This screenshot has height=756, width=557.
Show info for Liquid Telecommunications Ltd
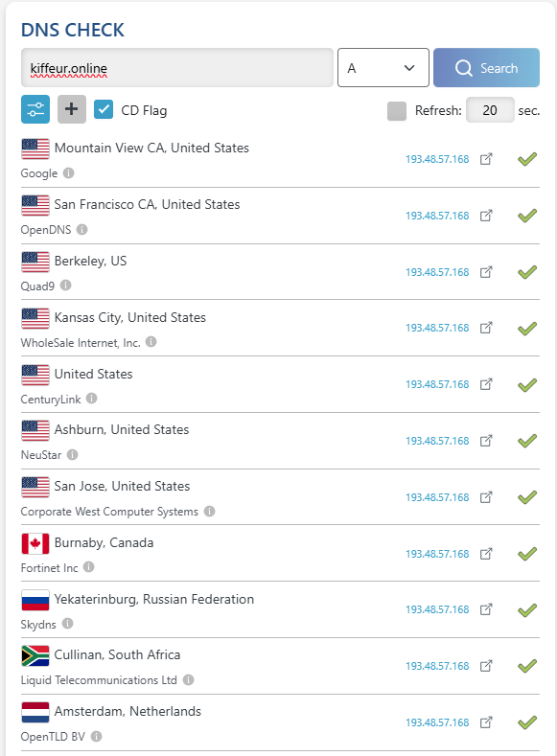click(189, 679)
